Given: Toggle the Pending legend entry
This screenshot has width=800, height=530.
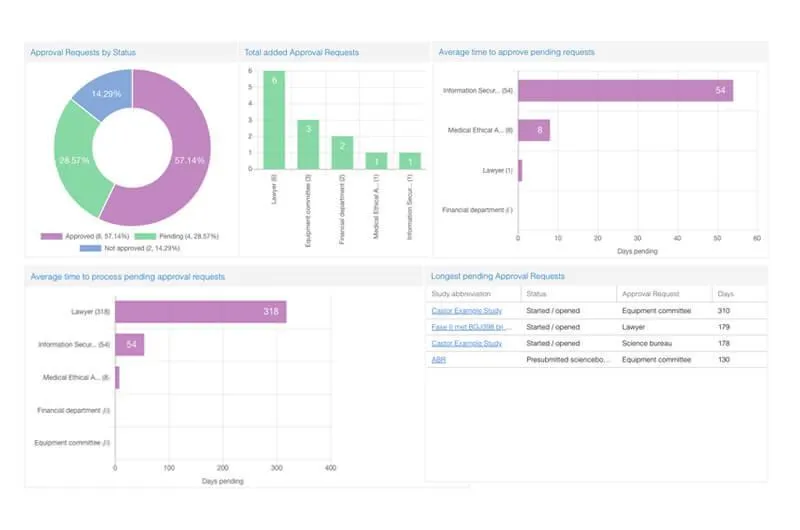Looking at the screenshot, I should coord(177,236).
